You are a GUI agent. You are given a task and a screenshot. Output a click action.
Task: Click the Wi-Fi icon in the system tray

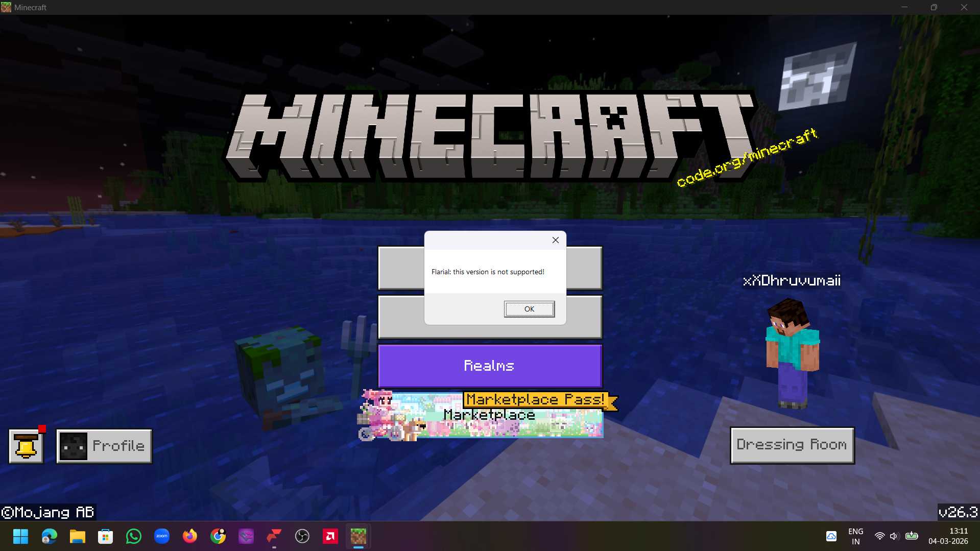click(x=879, y=536)
